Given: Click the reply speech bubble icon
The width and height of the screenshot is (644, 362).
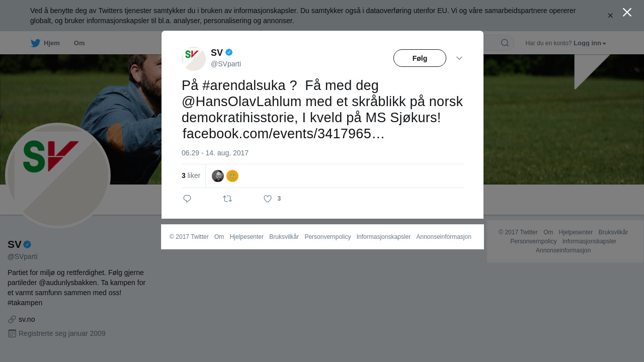Looking at the screenshot, I should tap(187, 199).
